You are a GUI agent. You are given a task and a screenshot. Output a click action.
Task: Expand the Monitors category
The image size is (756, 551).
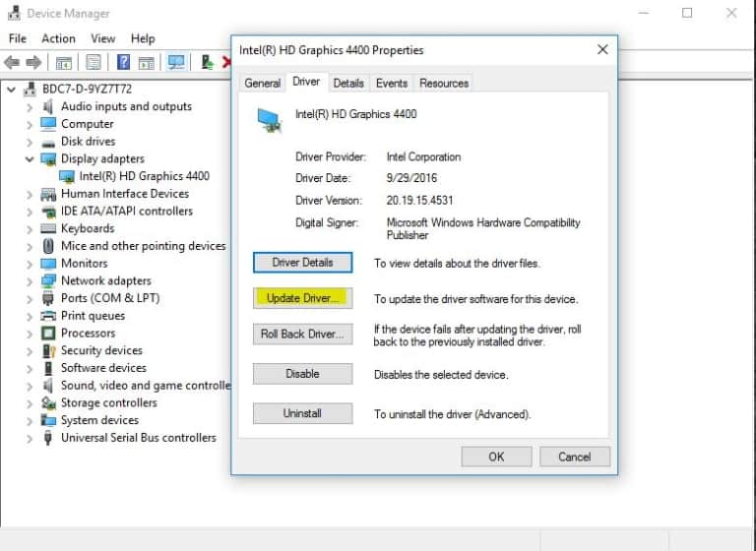30,264
